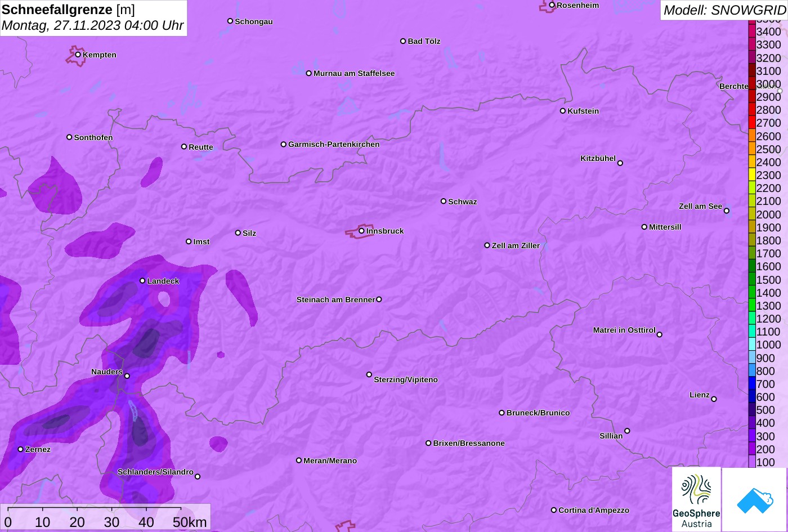Select the Brixen/Bressanone label

tap(469, 444)
